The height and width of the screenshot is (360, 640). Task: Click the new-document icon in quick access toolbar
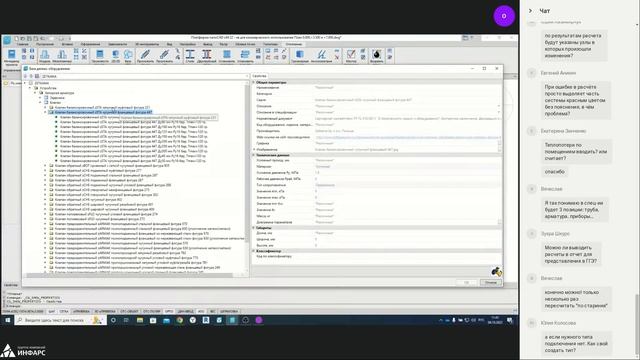[x=17, y=38]
